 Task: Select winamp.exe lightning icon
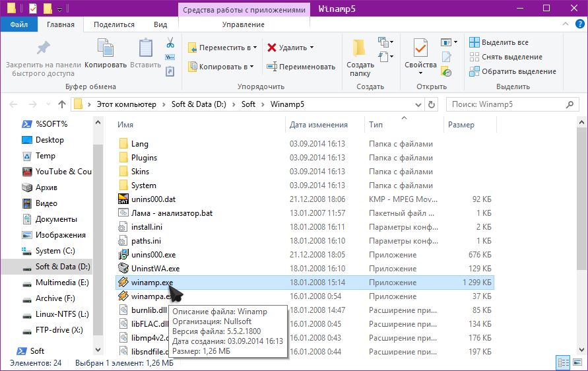(123, 282)
